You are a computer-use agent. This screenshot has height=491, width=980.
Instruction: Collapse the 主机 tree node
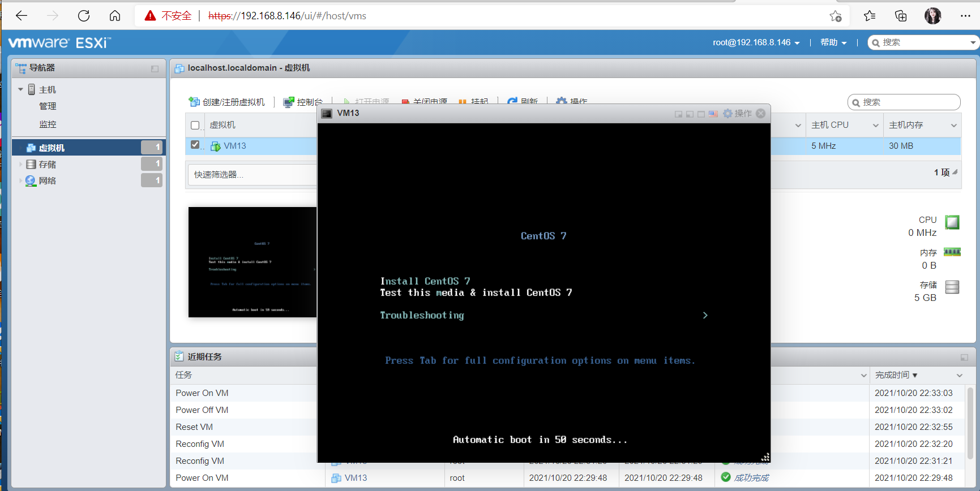pos(20,89)
